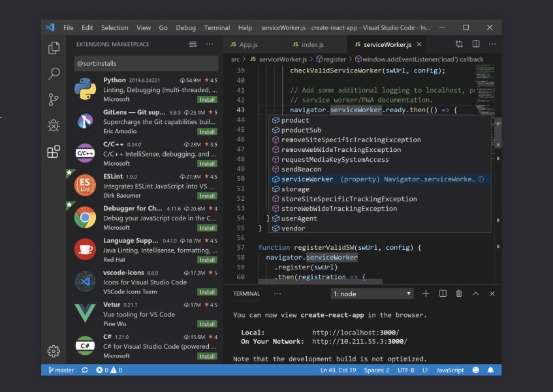
Task: Open the Go menu
Action: click(x=163, y=27)
